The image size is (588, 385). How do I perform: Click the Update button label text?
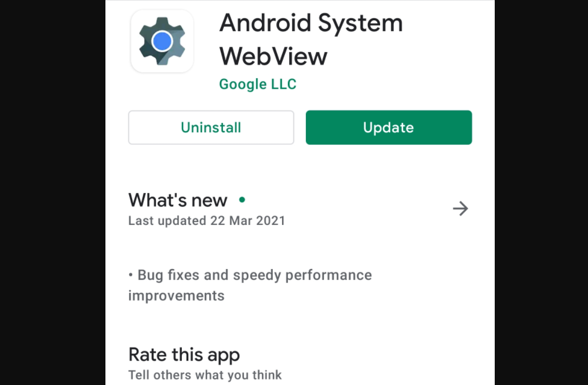[x=389, y=128]
